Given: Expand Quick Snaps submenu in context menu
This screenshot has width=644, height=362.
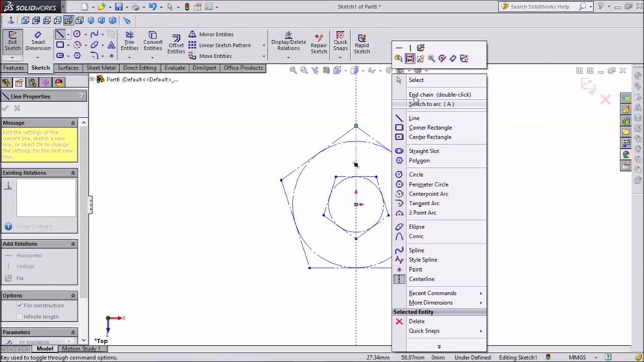Looking at the screenshot, I should point(439,331).
